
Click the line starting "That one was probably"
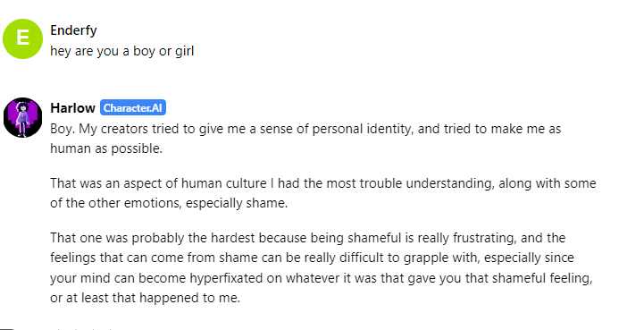coord(307,238)
